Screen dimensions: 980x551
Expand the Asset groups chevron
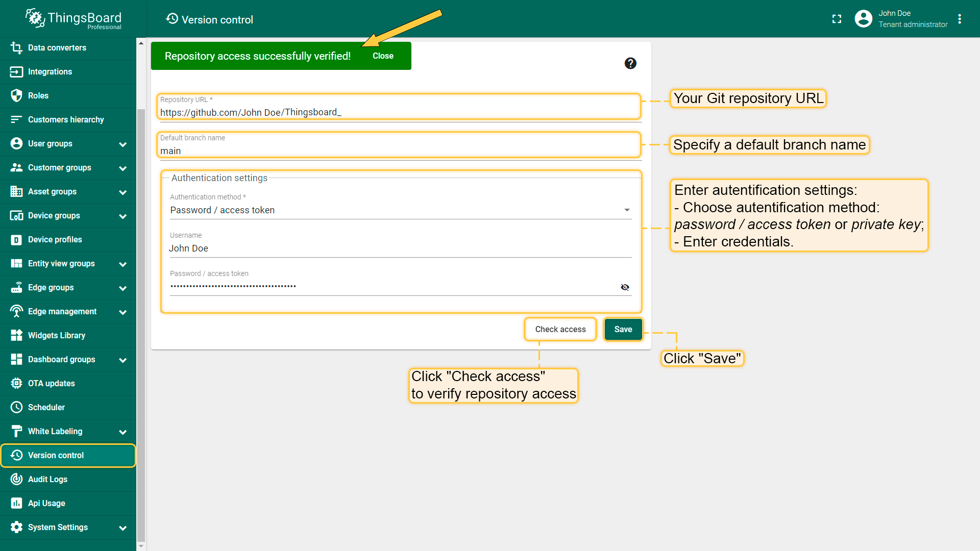[122, 192]
